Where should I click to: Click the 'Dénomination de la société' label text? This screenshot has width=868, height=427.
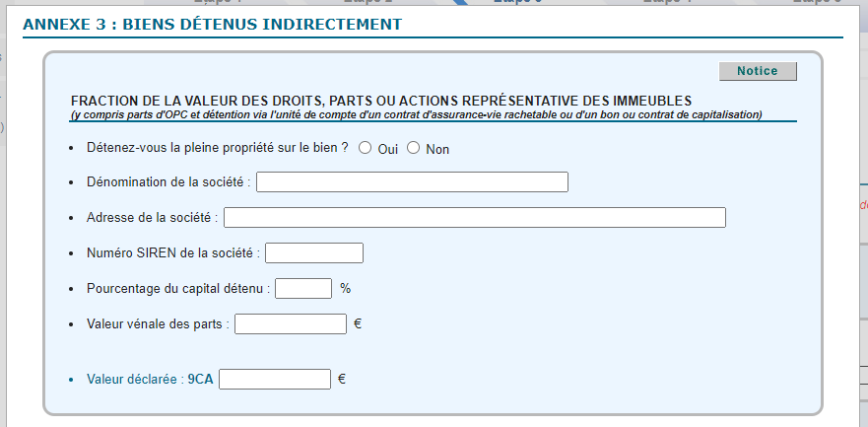point(168,182)
